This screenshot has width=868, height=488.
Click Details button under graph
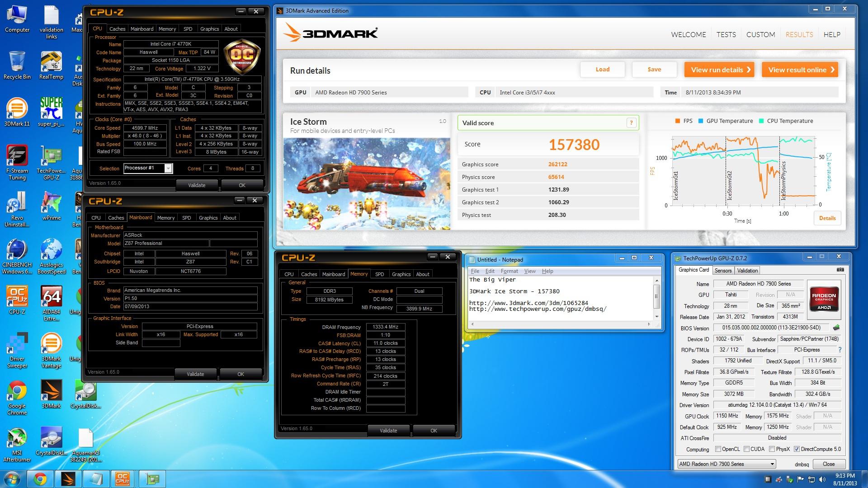point(827,218)
